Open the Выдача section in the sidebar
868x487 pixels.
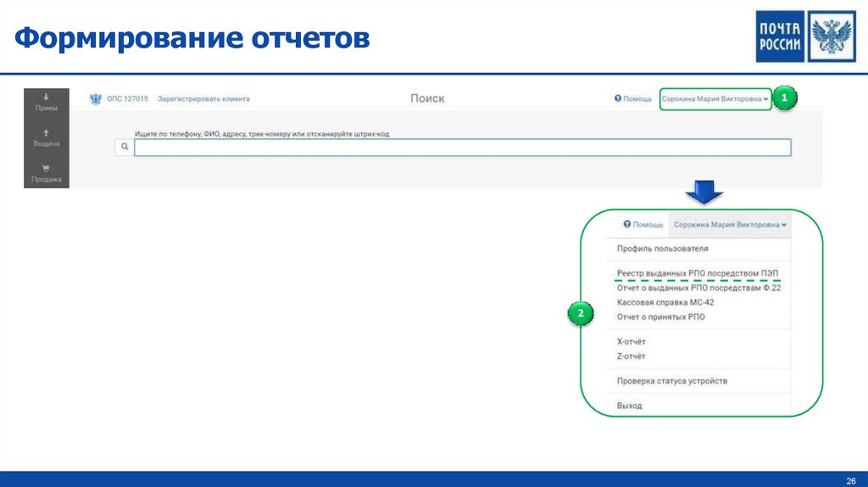click(x=47, y=138)
